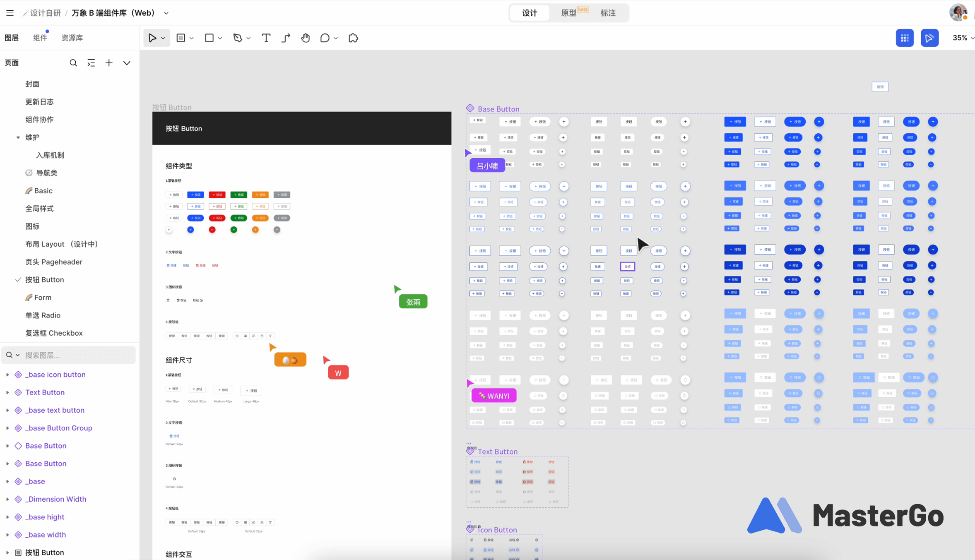Add a new page with plus icon

[x=109, y=63]
